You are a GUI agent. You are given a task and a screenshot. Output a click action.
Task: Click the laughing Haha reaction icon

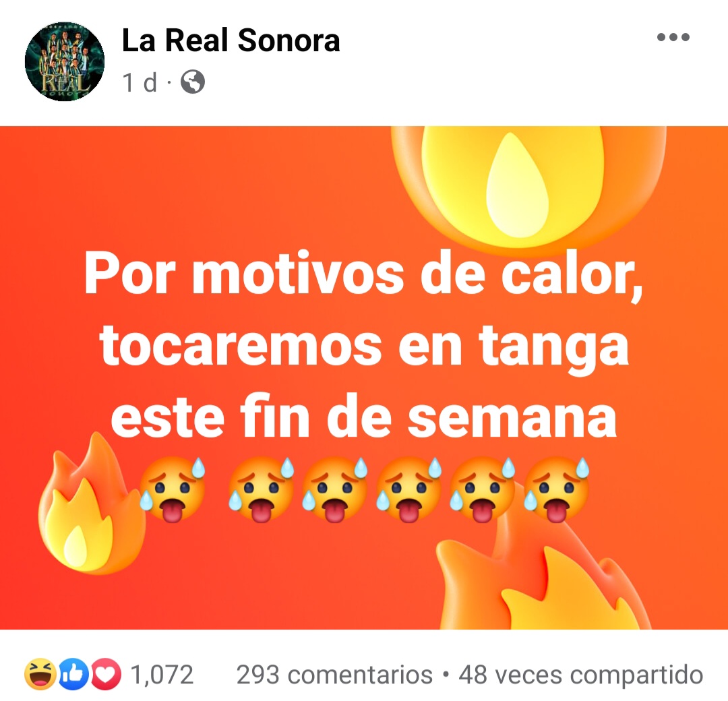pos(40,673)
